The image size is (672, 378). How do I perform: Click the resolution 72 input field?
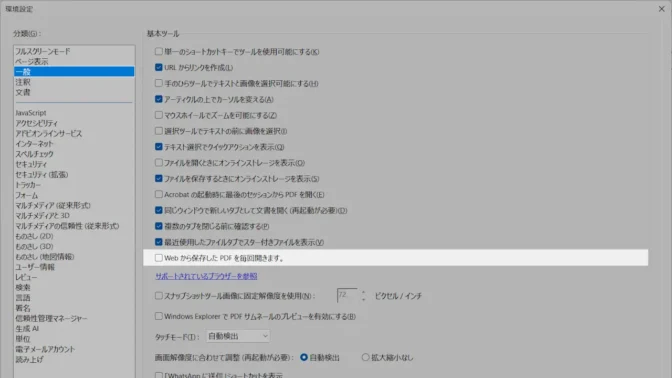tap(347, 295)
